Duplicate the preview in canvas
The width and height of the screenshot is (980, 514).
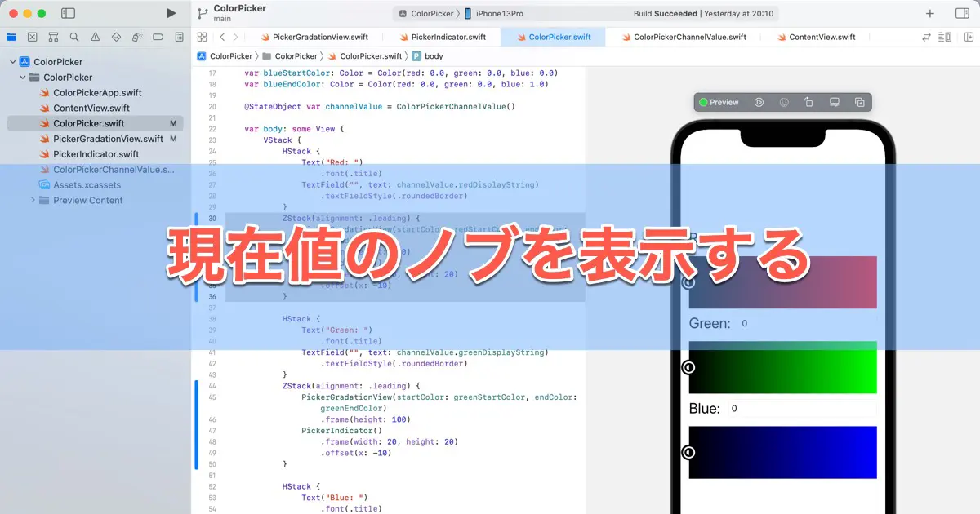pos(860,102)
